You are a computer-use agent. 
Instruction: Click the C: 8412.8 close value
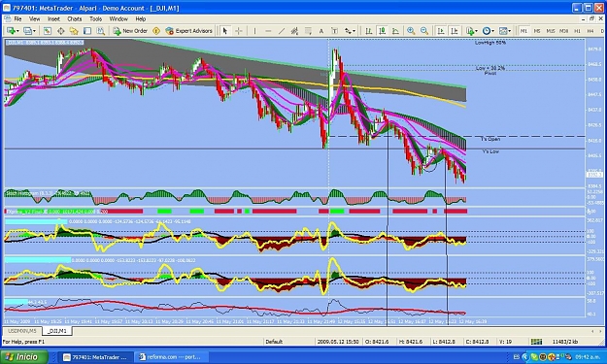tap(477, 342)
